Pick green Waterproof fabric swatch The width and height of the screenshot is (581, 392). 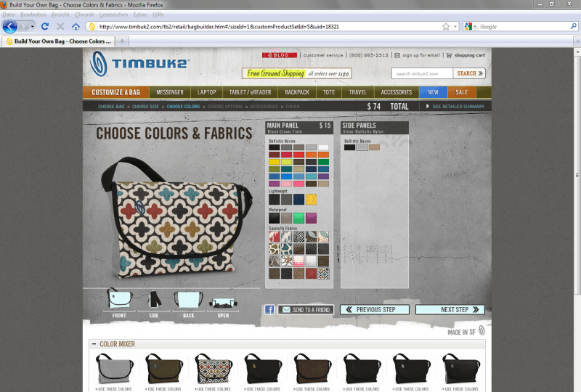tap(298, 218)
